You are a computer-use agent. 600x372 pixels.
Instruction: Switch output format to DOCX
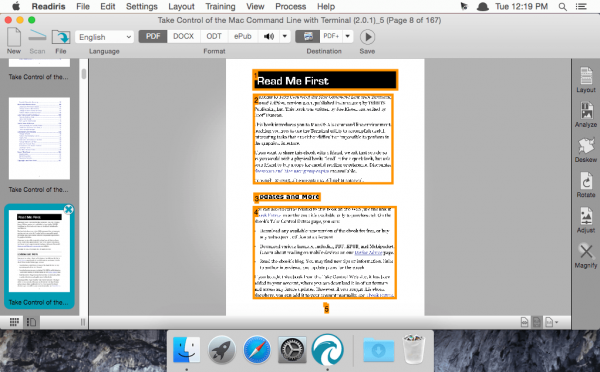[183, 36]
